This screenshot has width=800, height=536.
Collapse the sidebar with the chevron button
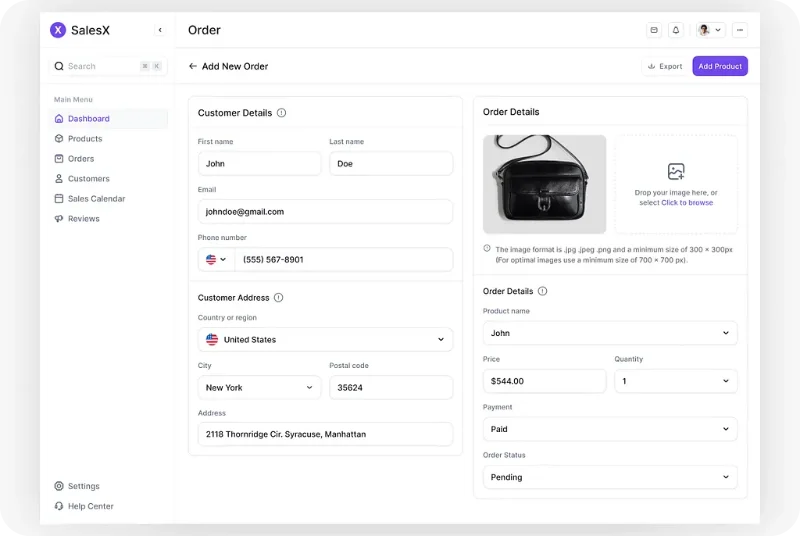tap(160, 30)
